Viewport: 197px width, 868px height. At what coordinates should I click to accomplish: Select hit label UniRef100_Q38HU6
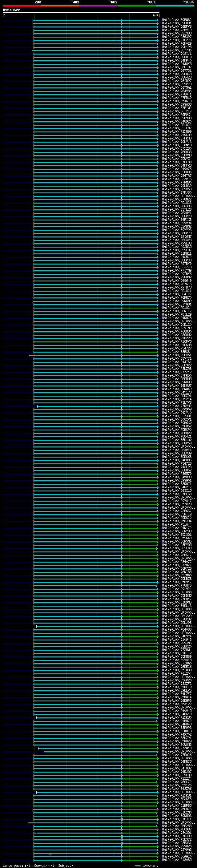coord(176,172)
